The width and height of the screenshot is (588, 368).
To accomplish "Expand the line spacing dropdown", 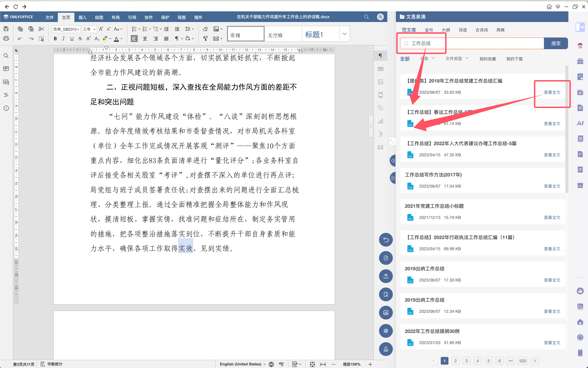I will click(193, 29).
